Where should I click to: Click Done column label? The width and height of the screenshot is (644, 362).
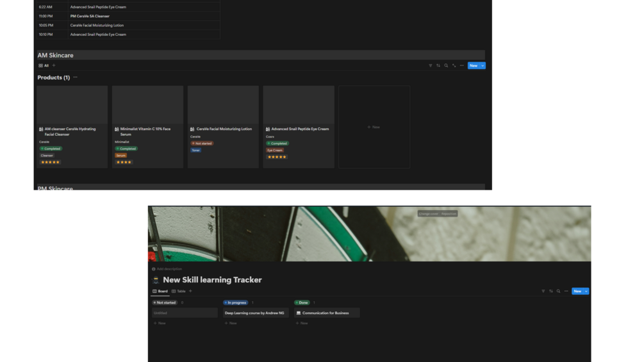pyautogui.click(x=302, y=302)
